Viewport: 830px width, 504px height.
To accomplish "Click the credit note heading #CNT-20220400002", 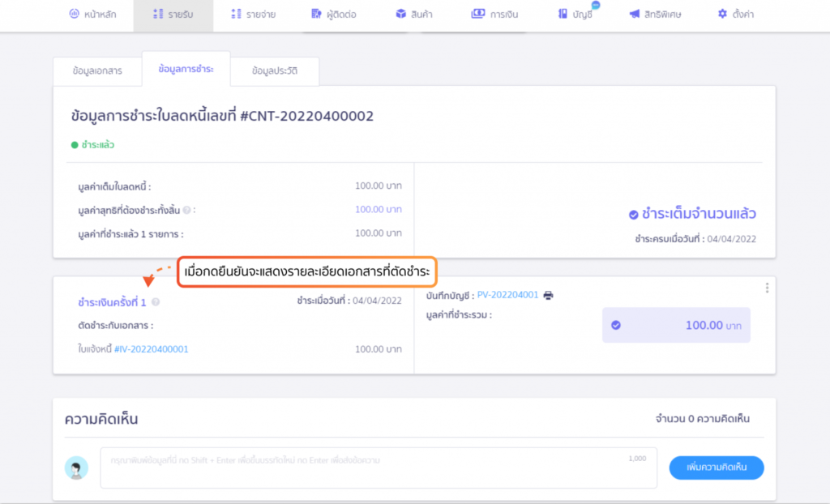I will coord(222,116).
